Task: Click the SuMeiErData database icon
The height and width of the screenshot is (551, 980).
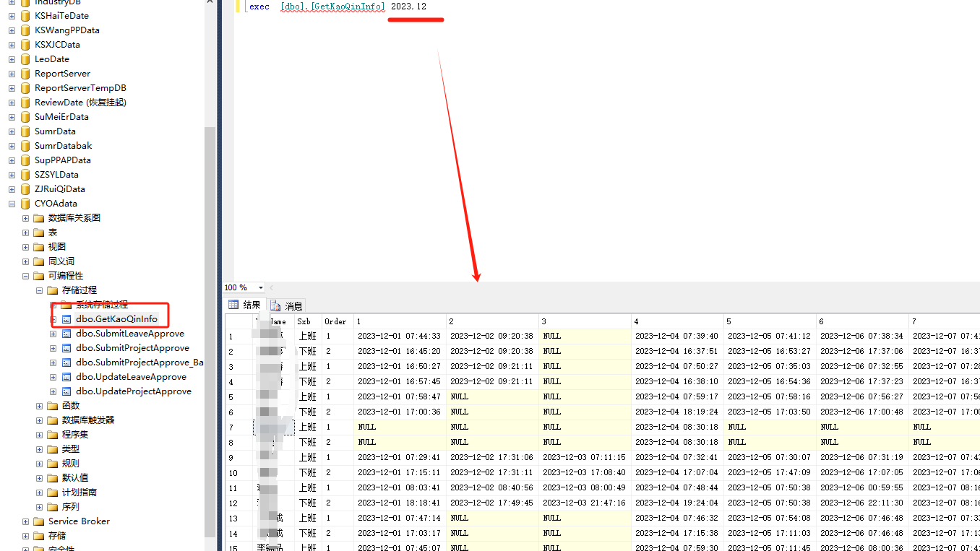Action: coord(25,117)
